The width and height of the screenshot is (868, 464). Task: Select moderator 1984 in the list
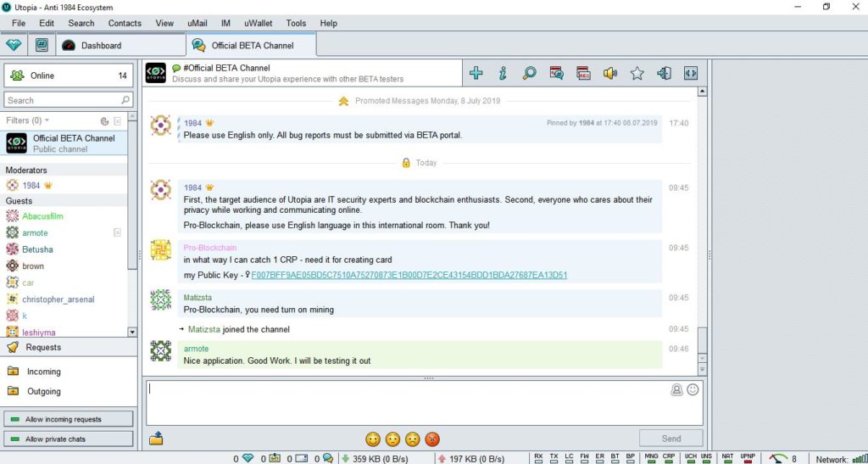click(x=64, y=186)
